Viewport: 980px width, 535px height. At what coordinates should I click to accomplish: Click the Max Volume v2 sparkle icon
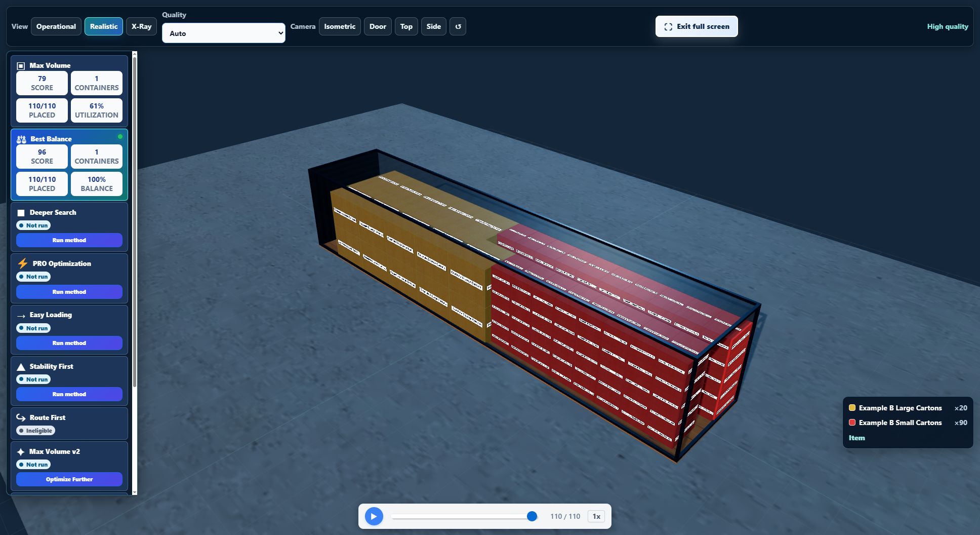click(x=21, y=452)
